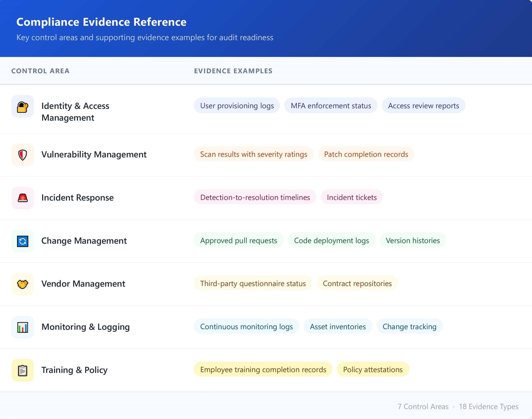The width and height of the screenshot is (532, 419).
Task: Choose the Code deployment logs tag
Action: point(331,240)
